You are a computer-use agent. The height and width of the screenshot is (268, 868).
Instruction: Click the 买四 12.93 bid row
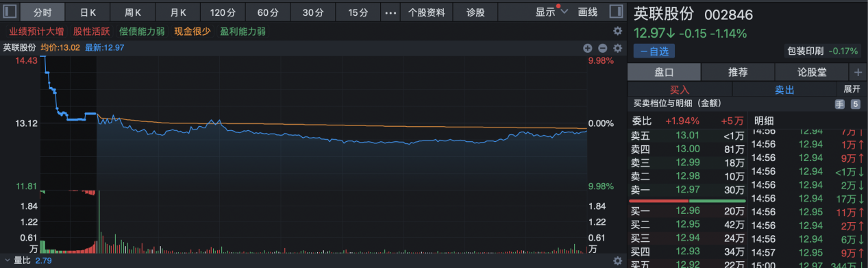[688, 251]
